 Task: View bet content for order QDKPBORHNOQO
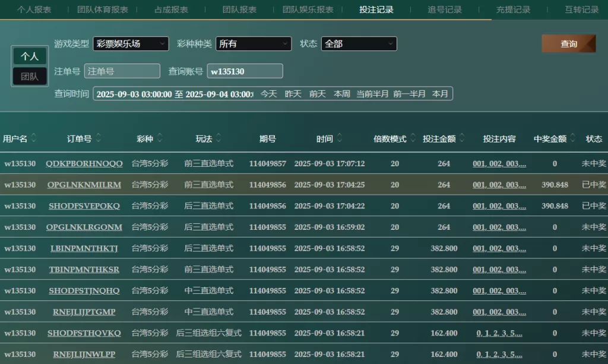pos(499,163)
